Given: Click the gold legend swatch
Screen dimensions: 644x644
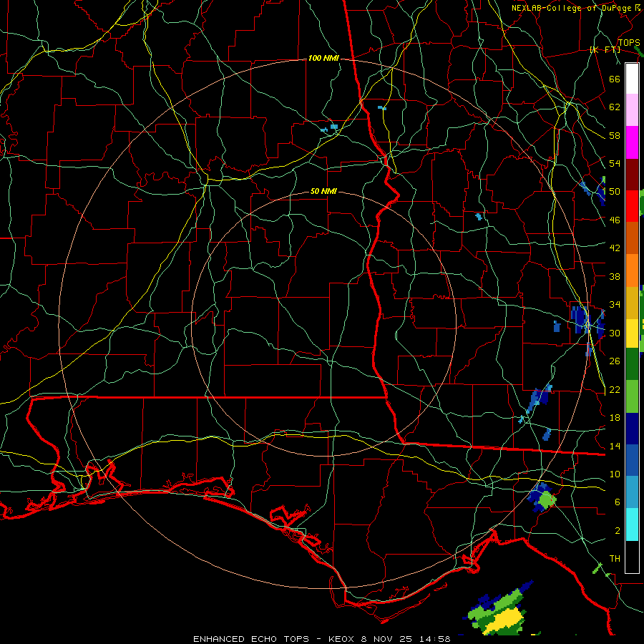Looking at the screenshot, I should click(632, 303).
